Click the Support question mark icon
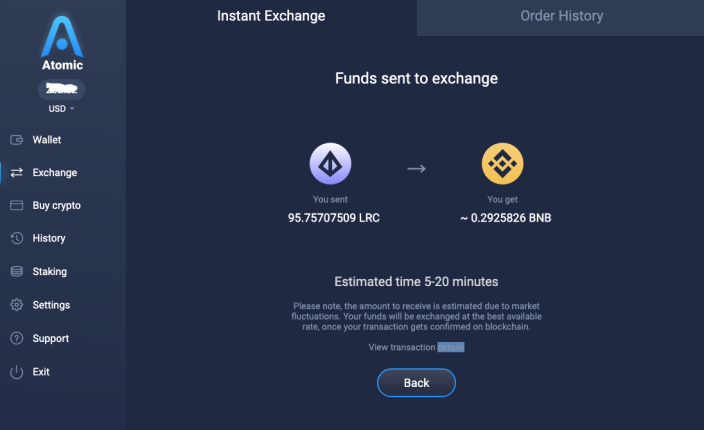 pyautogui.click(x=17, y=338)
